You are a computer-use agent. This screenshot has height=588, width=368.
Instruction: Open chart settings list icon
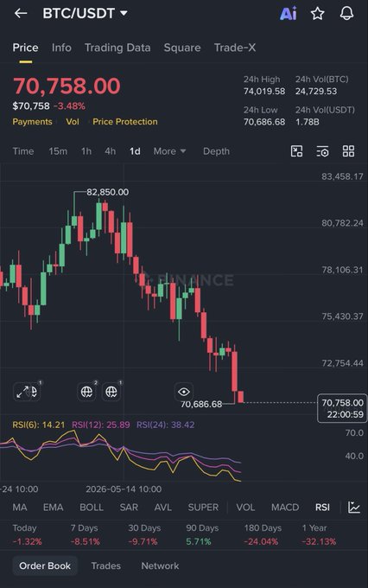coord(323,151)
